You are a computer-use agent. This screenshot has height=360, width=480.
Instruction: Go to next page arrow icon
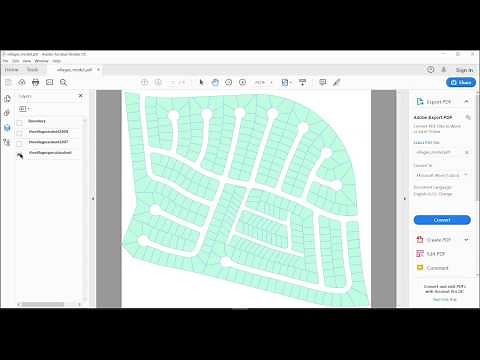[158, 82]
